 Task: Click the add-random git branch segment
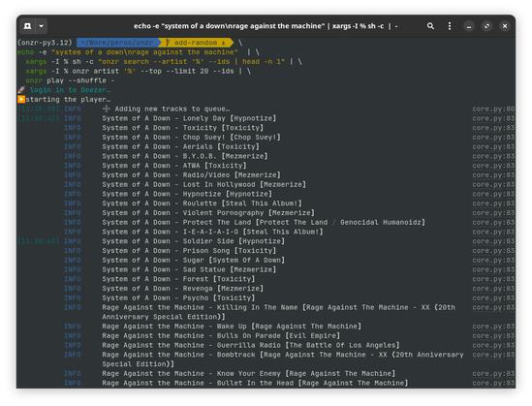(198, 43)
